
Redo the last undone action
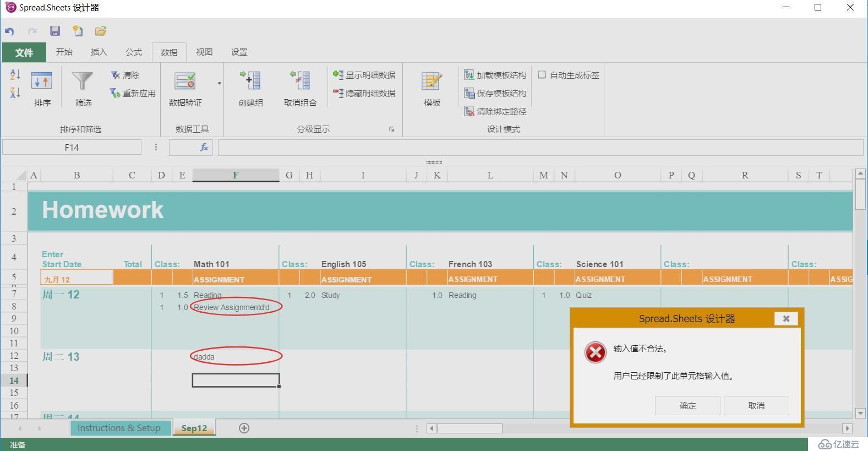point(32,31)
